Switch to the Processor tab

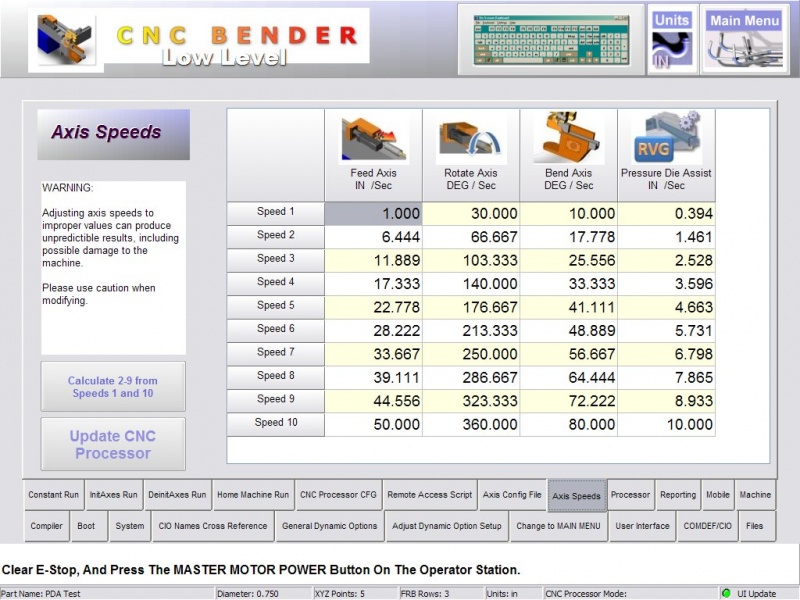[x=633, y=495]
